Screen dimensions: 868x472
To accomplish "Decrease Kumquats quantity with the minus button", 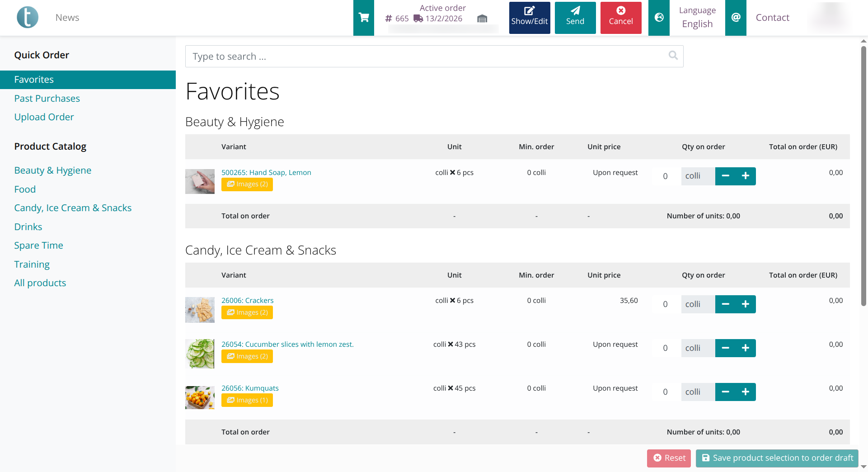I will [x=726, y=392].
